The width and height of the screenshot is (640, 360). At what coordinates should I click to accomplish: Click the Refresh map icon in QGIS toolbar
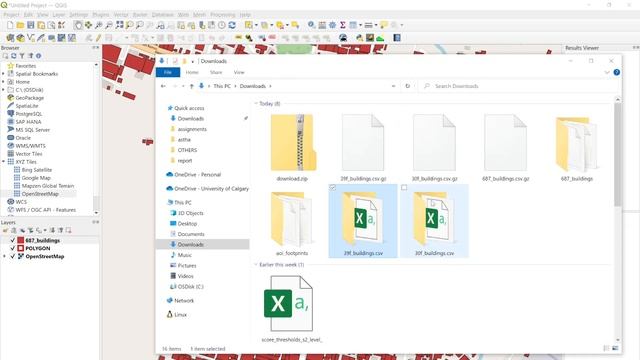(x=232, y=25)
